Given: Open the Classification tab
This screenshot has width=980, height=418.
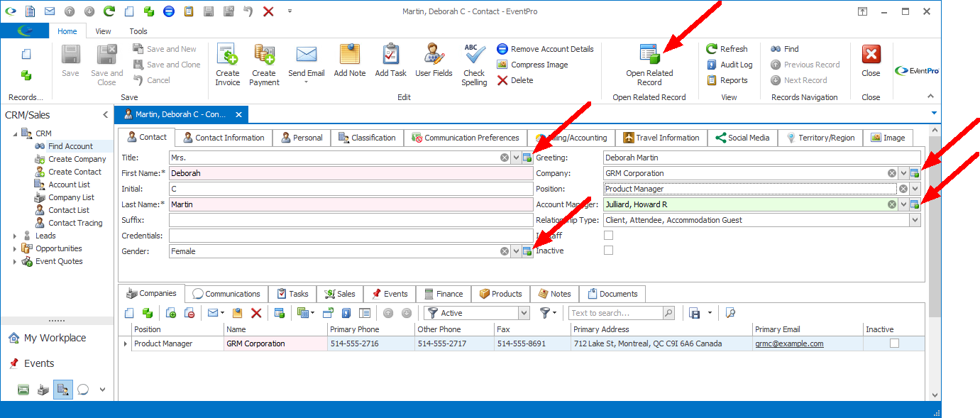Looking at the screenshot, I should coord(367,138).
